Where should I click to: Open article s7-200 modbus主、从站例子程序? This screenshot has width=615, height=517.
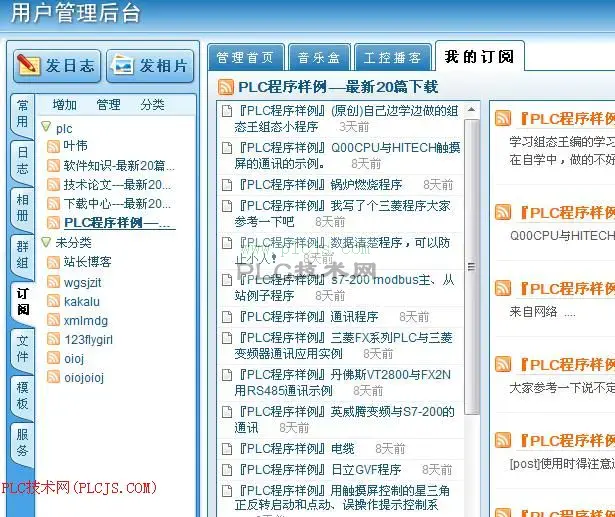[344, 287]
